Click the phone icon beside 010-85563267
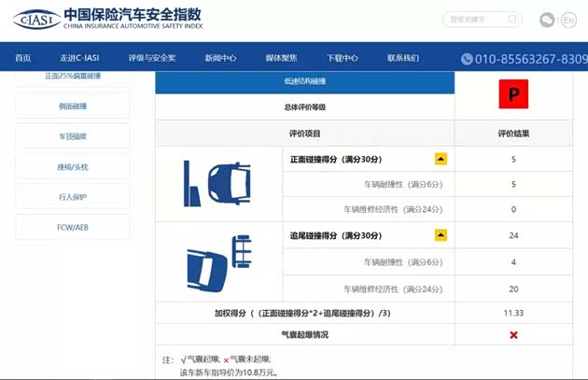This screenshot has width=588, height=380. pyautogui.click(x=467, y=58)
